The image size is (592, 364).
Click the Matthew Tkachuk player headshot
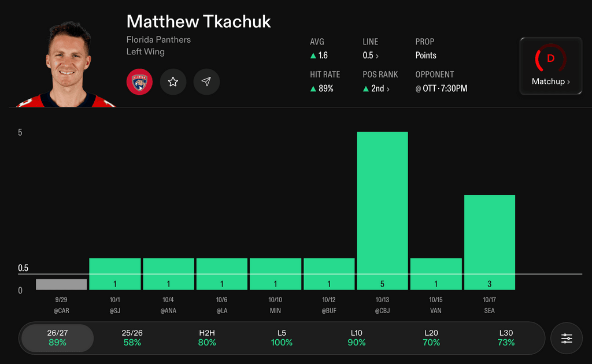pos(66,64)
